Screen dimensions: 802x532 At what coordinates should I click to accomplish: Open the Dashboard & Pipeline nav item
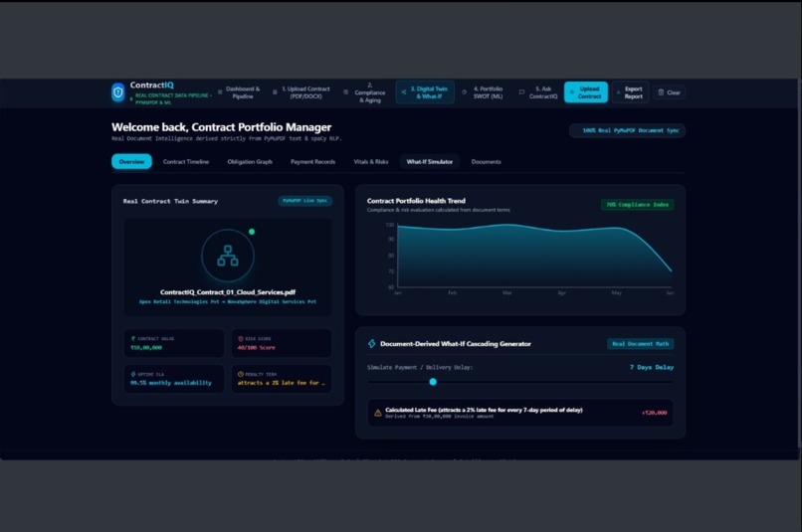click(x=240, y=92)
